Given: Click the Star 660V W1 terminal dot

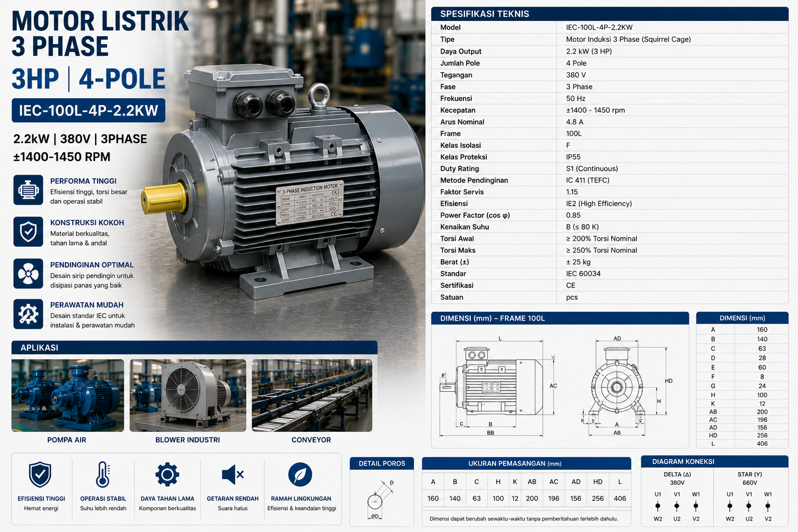Looking at the screenshot, I should coord(768,506).
